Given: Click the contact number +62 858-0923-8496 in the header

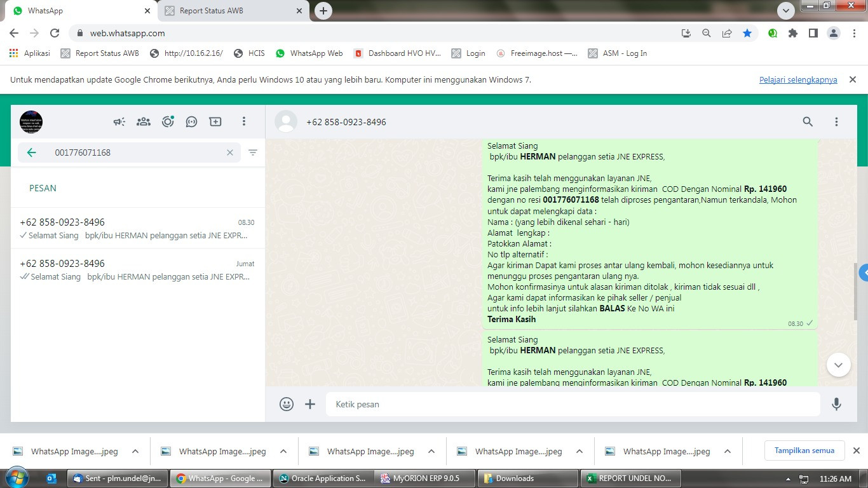Looking at the screenshot, I should (x=346, y=122).
